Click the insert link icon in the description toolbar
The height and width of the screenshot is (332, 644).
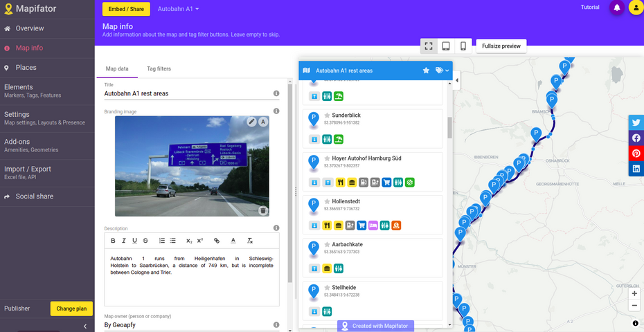pyautogui.click(x=216, y=241)
